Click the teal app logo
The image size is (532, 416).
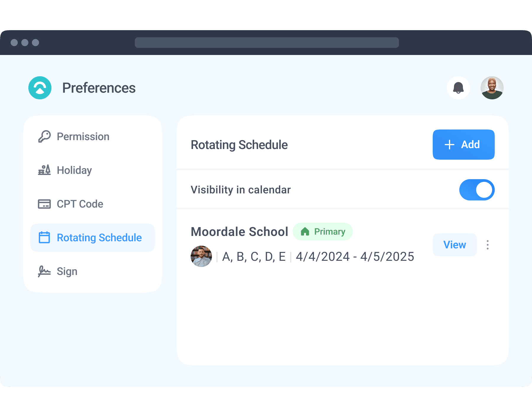point(40,88)
